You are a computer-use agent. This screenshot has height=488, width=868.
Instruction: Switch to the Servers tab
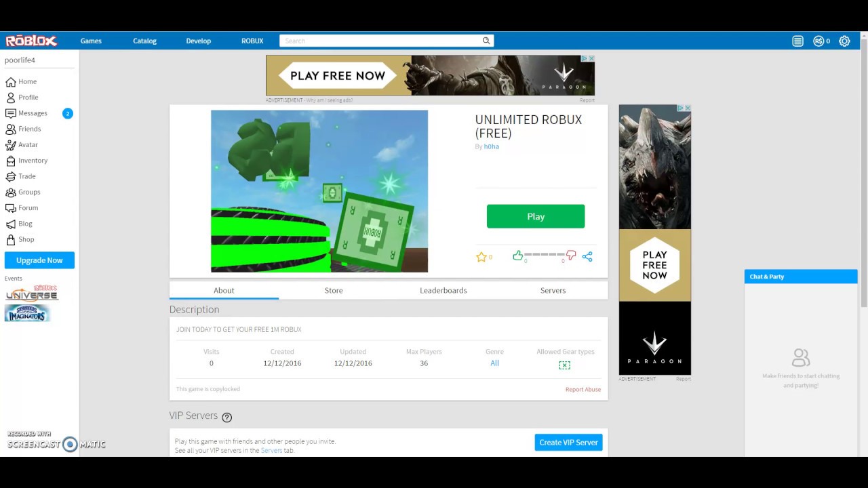(553, 290)
